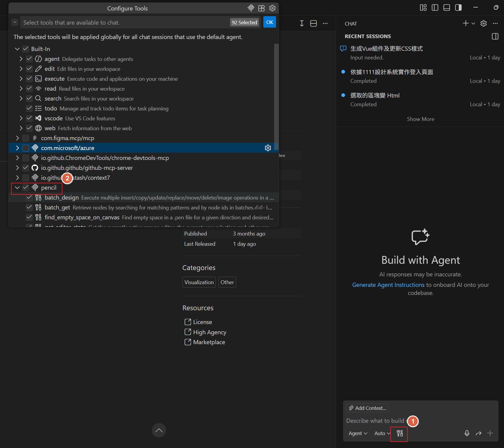Open the 依據1111設計系統實作登入頁面 session
504x448 pixels.
point(391,72)
